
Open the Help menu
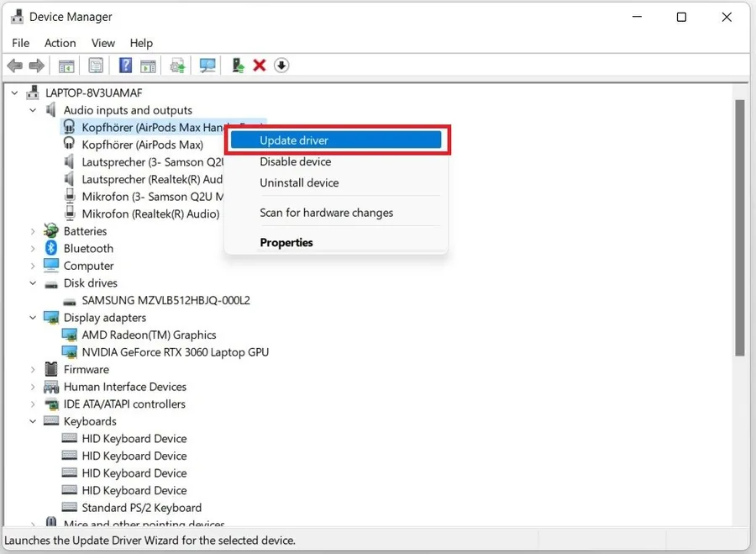(141, 43)
